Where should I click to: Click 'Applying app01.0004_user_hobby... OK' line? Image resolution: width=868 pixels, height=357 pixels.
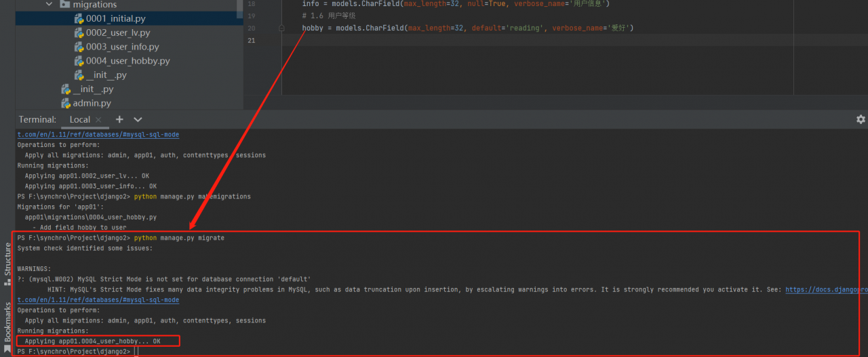[93, 341]
